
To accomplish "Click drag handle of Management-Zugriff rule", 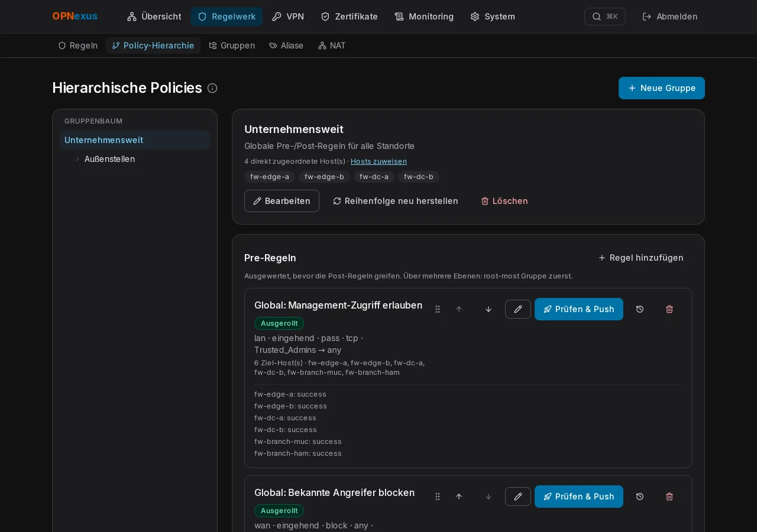I will point(438,309).
